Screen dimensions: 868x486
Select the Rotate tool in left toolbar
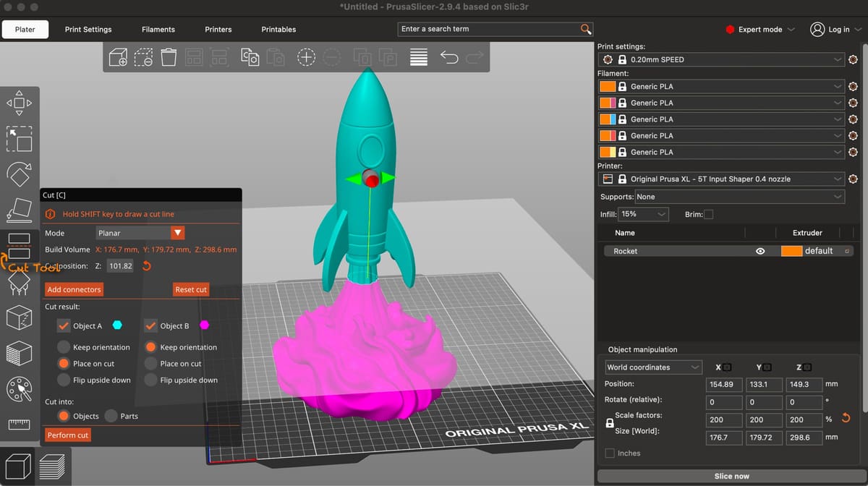point(19,174)
